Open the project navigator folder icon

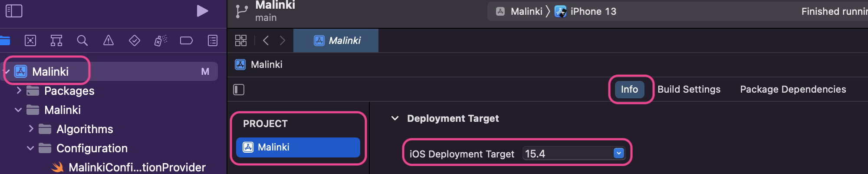pos(4,41)
